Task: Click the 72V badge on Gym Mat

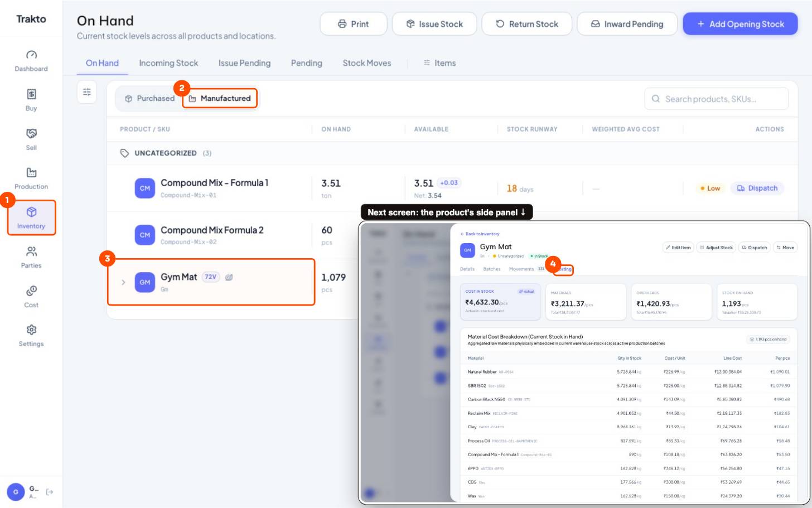Action: (210, 277)
